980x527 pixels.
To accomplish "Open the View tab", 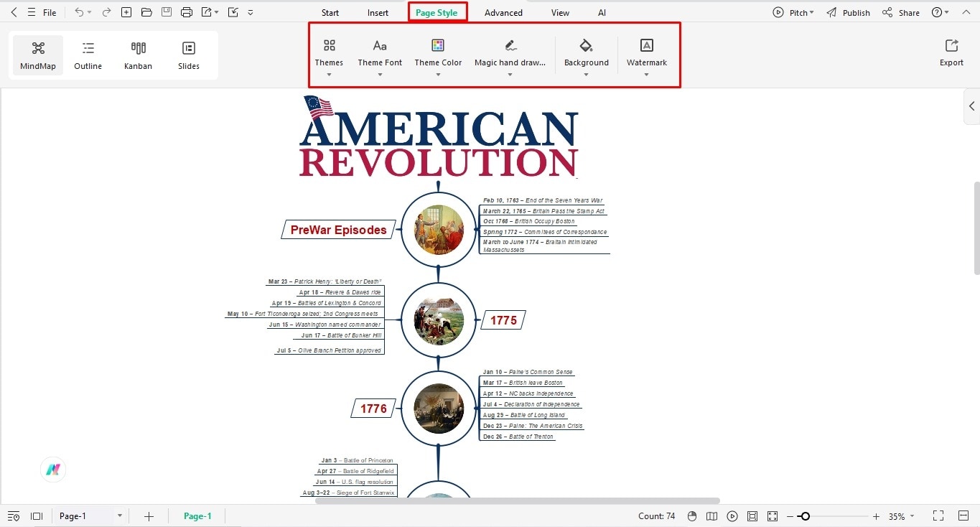I will point(560,13).
